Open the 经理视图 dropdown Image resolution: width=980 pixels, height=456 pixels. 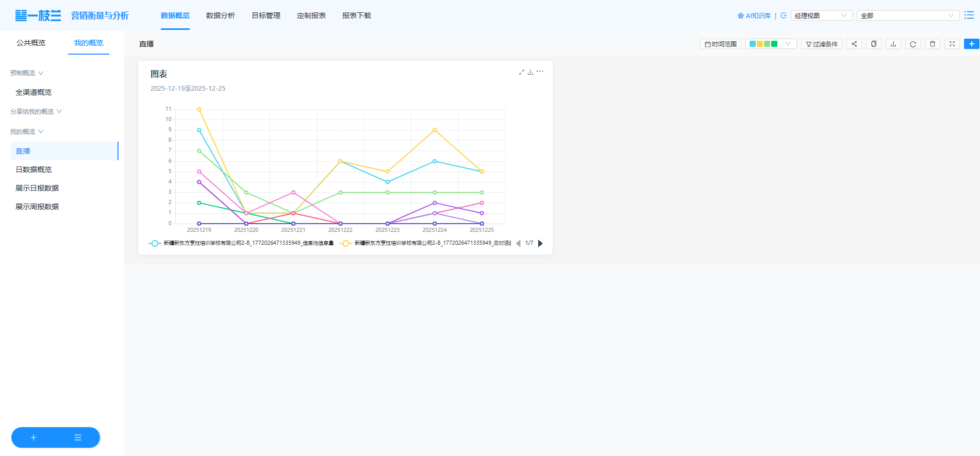tap(821, 16)
